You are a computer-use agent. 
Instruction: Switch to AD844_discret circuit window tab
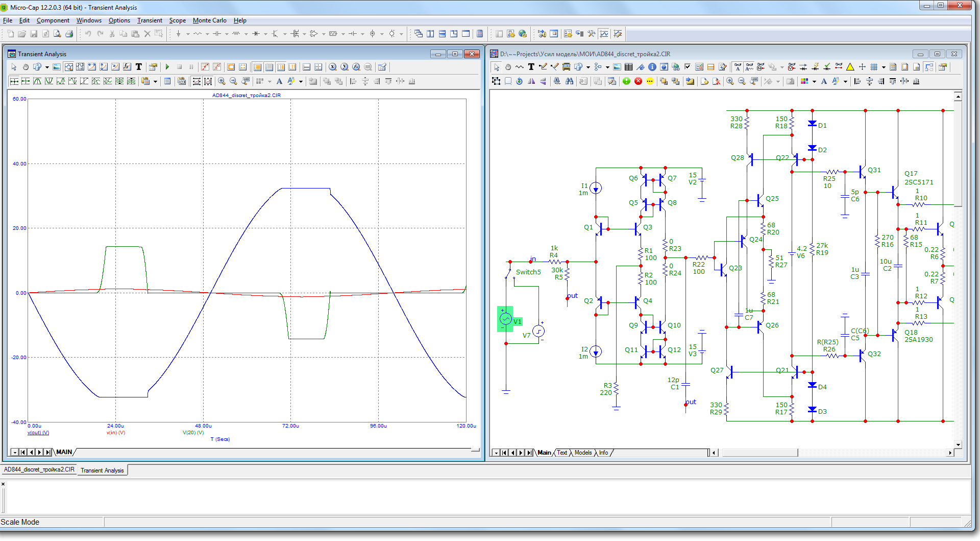(x=39, y=470)
